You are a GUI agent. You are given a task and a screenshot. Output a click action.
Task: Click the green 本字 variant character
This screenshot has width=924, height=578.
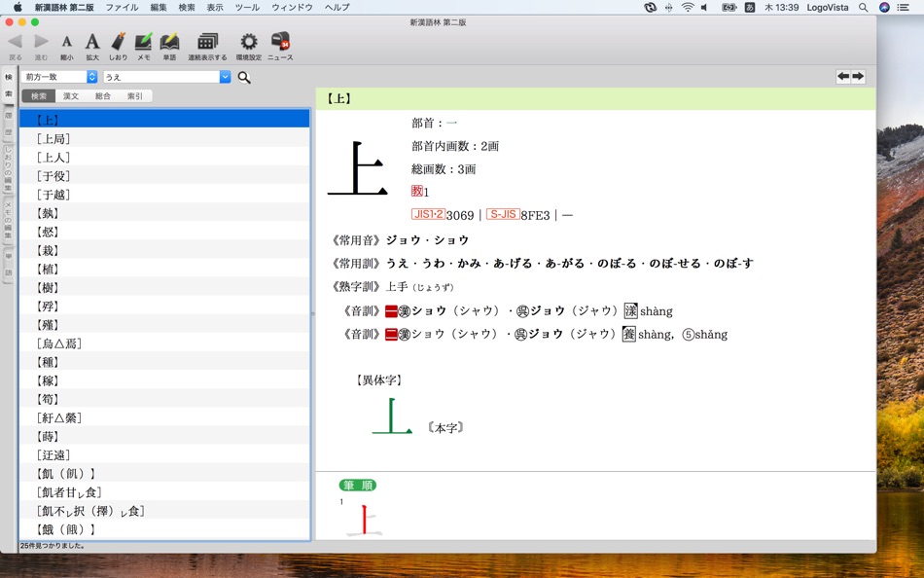392,416
